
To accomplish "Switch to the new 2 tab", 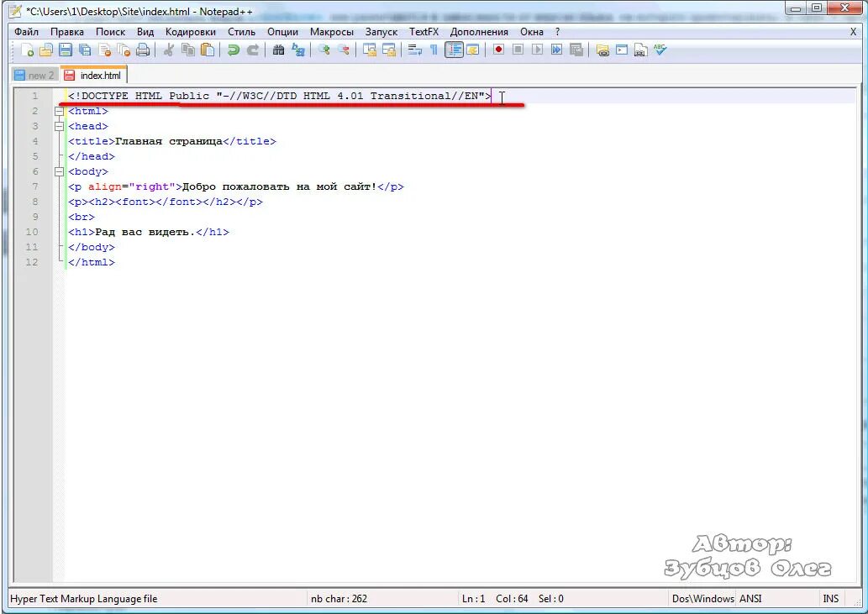I will click(34, 75).
